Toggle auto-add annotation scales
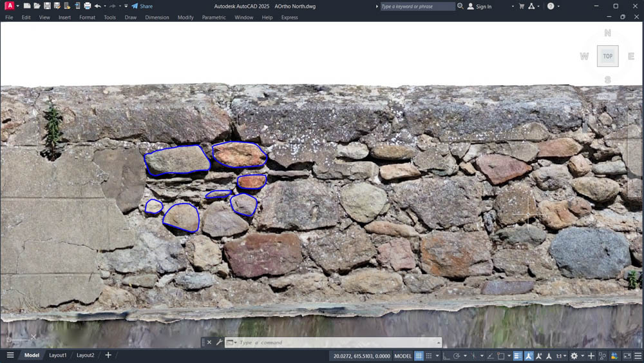Image resolution: width=644 pixels, height=363 pixels. (x=539, y=356)
